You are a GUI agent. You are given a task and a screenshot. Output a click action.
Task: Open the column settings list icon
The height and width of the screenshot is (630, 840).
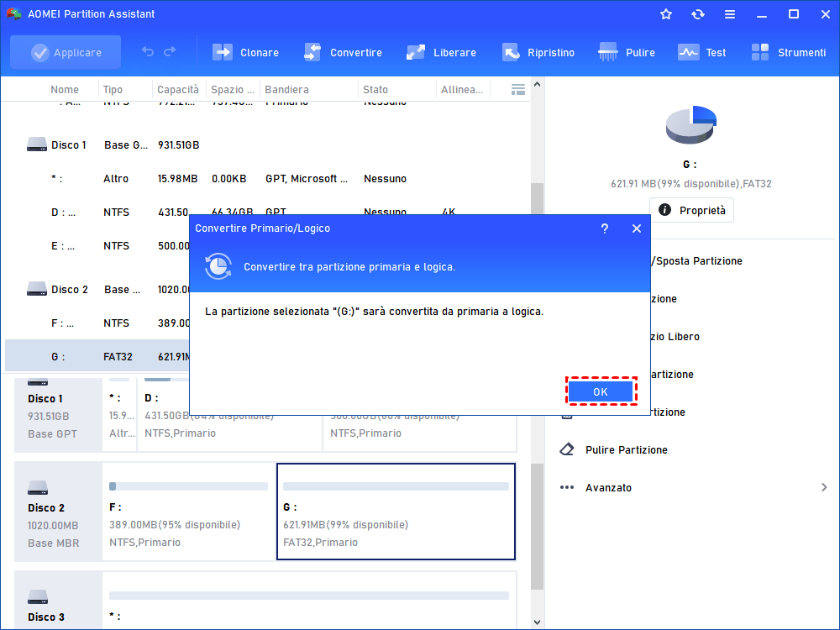(518, 90)
